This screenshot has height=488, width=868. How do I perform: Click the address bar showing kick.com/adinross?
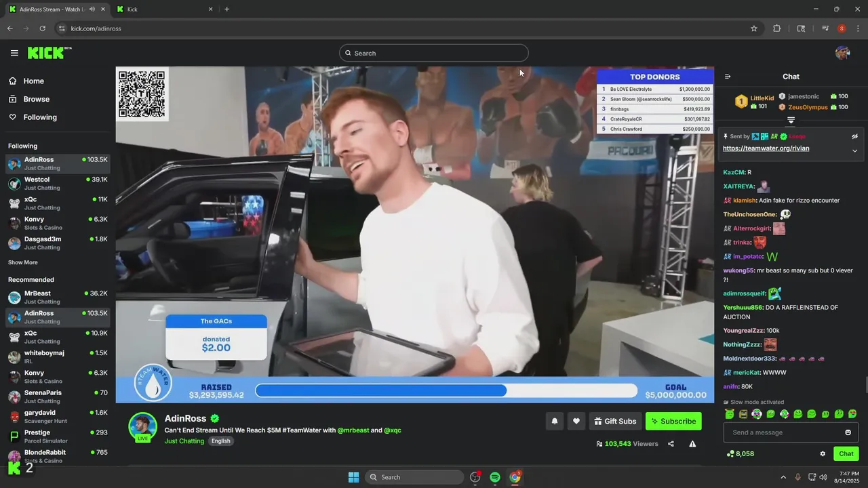pos(407,28)
